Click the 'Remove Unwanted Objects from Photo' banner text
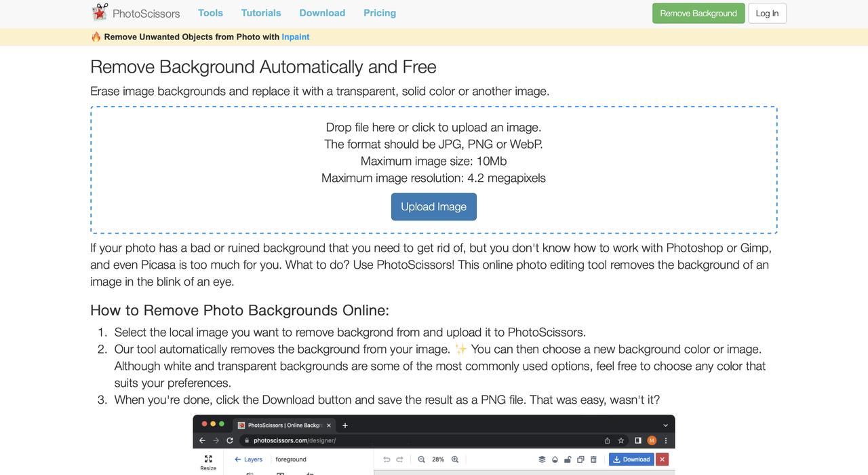The height and width of the screenshot is (475, 868). 191,37
